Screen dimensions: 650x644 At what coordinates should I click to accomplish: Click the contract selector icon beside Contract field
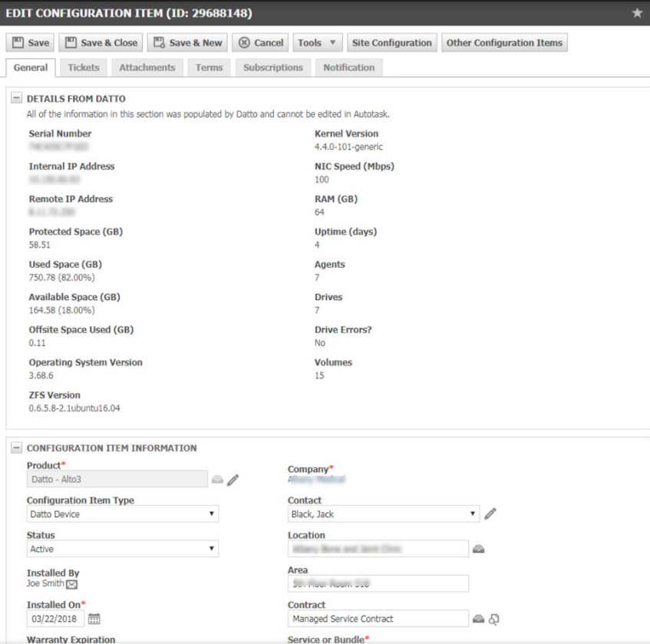[477, 619]
